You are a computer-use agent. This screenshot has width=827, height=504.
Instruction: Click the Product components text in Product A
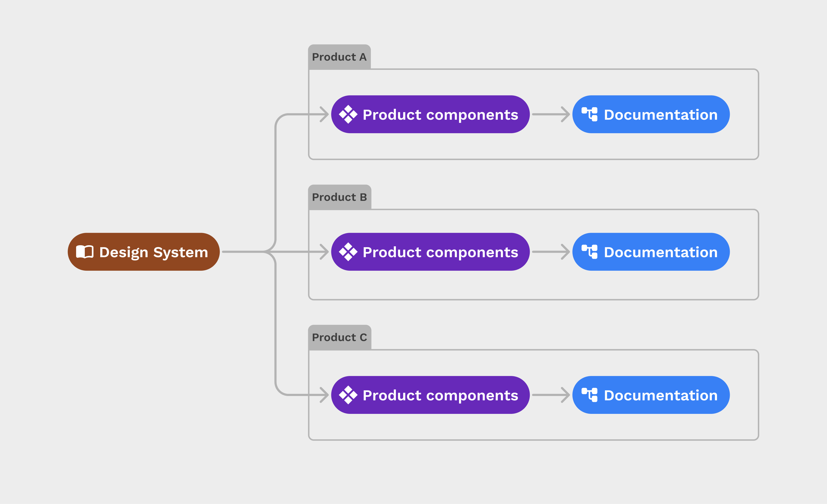(440, 115)
